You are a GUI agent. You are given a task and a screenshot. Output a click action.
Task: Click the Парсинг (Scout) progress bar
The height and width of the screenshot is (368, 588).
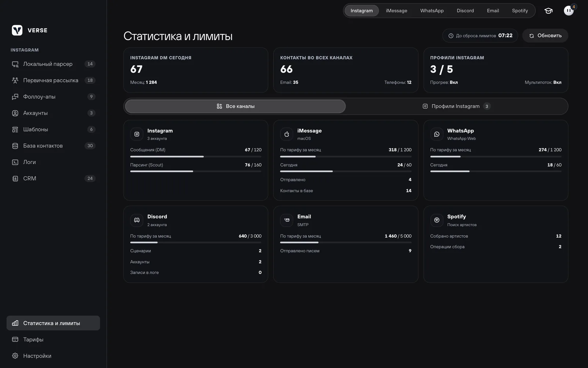pyautogui.click(x=196, y=171)
